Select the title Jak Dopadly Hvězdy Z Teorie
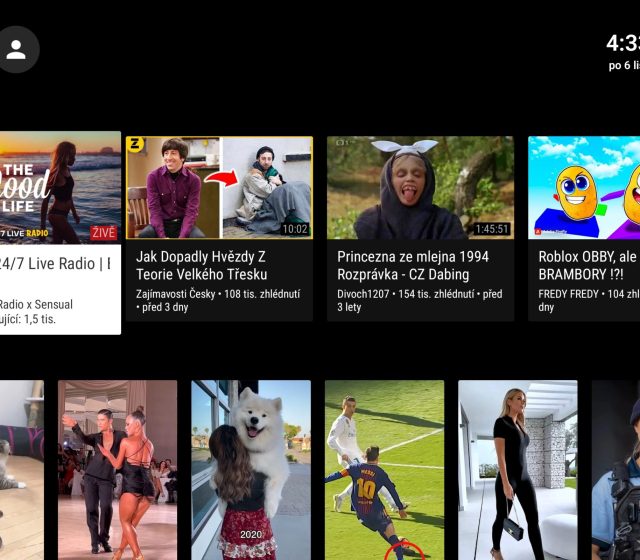 pos(217,264)
